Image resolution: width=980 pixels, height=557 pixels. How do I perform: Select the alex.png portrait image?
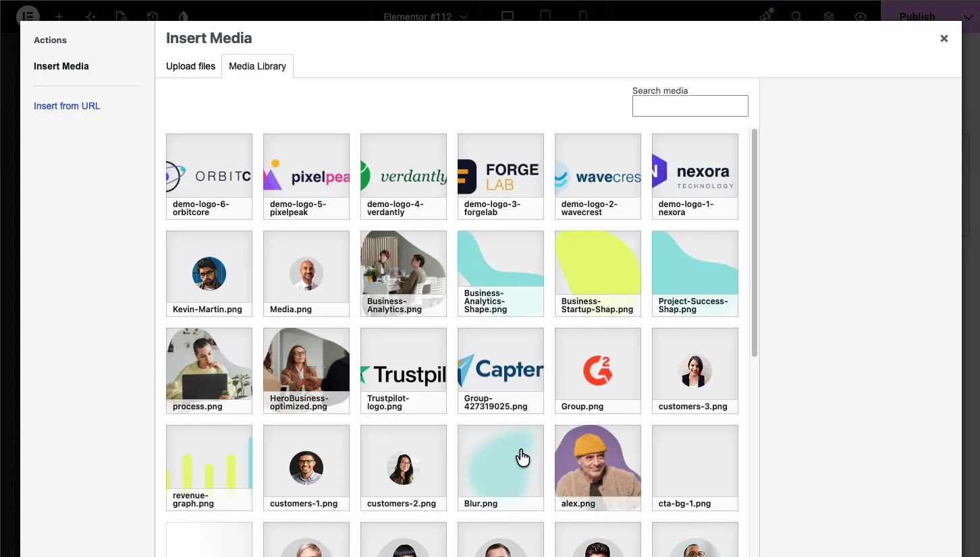(598, 468)
